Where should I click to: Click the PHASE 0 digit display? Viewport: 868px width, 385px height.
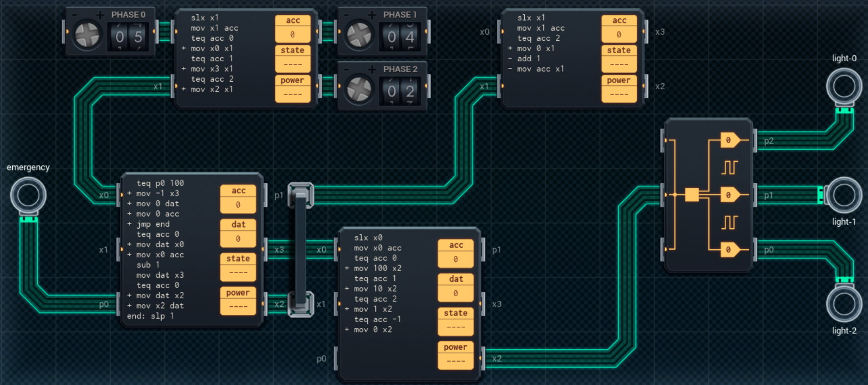point(129,37)
